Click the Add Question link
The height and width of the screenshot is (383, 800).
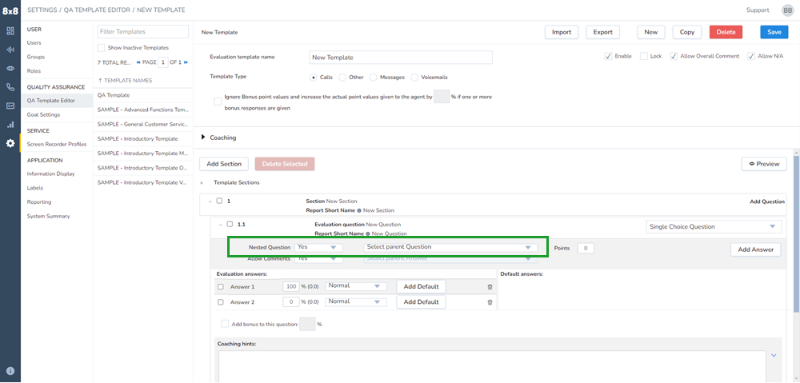click(x=767, y=201)
